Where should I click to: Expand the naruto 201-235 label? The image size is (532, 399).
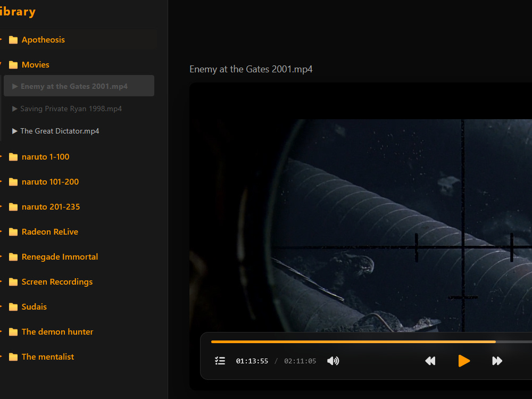coord(51,206)
